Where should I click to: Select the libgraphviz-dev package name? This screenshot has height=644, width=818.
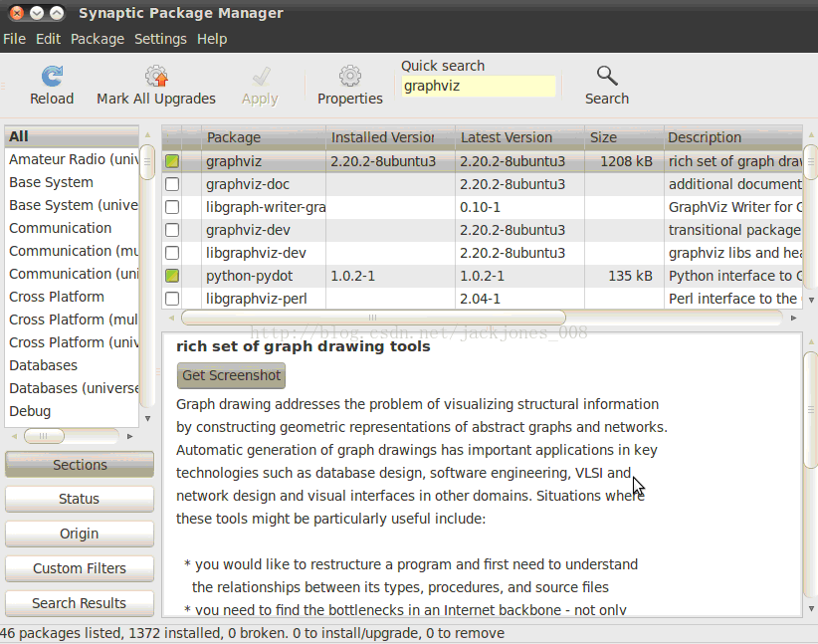(x=256, y=253)
